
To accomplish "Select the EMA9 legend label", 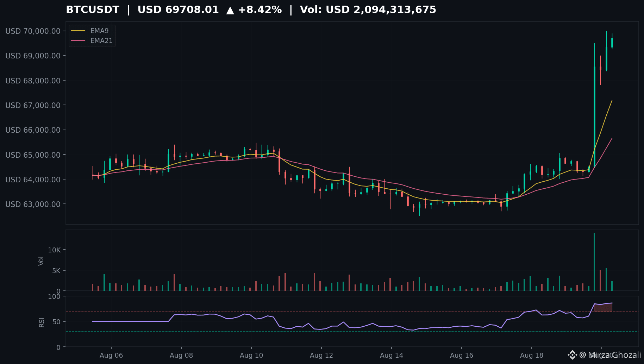I will [x=100, y=31].
